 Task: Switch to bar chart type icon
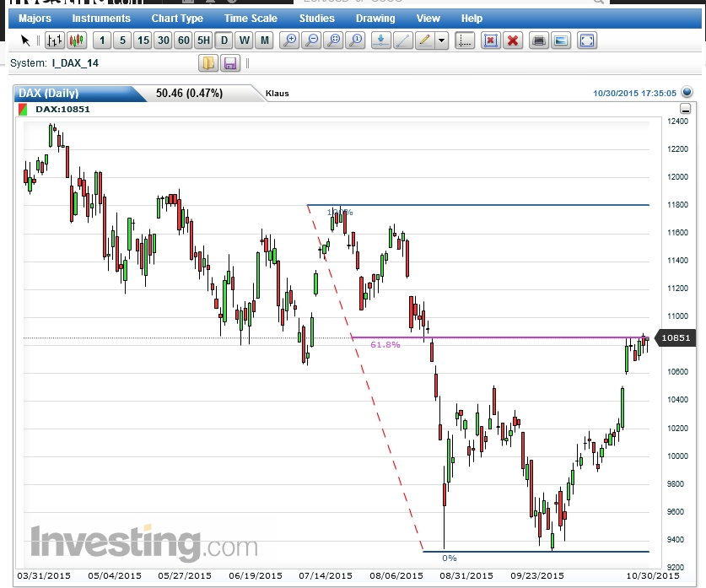(x=55, y=40)
